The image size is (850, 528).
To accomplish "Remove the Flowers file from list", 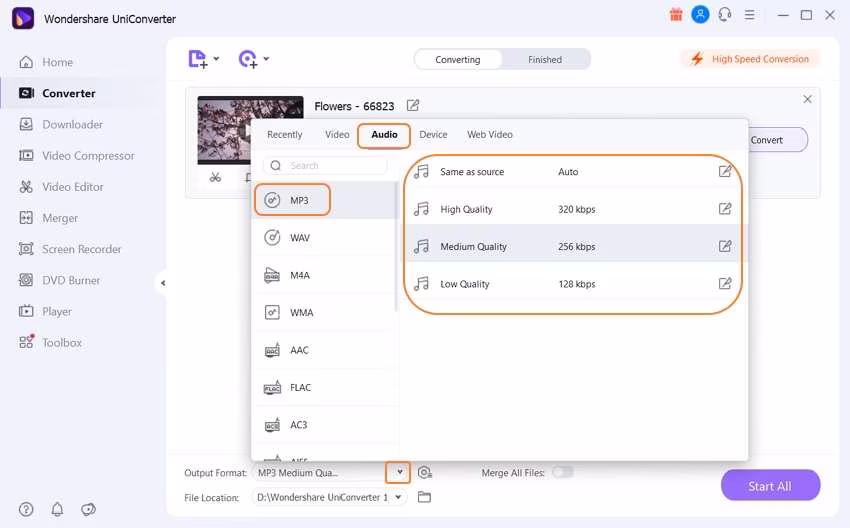I will [807, 99].
